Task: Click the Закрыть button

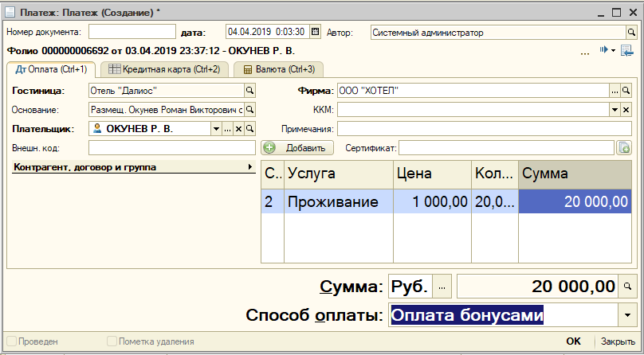Action: [x=618, y=341]
